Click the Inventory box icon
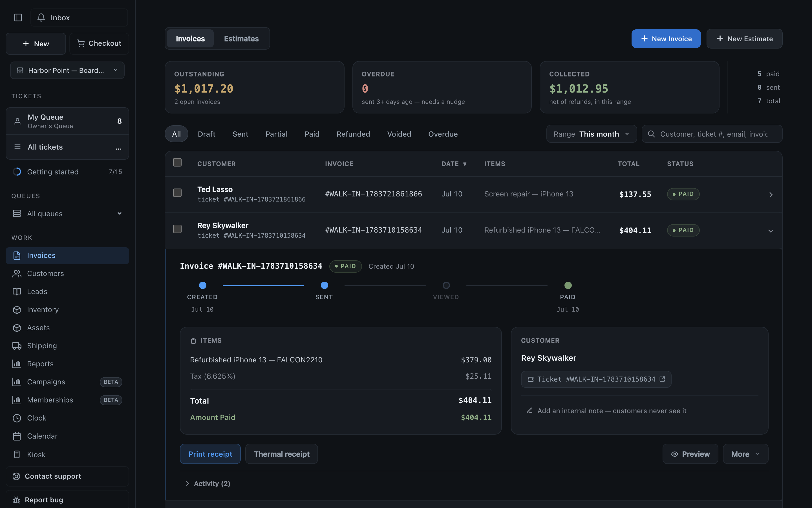This screenshot has width=812, height=508. 17,310
